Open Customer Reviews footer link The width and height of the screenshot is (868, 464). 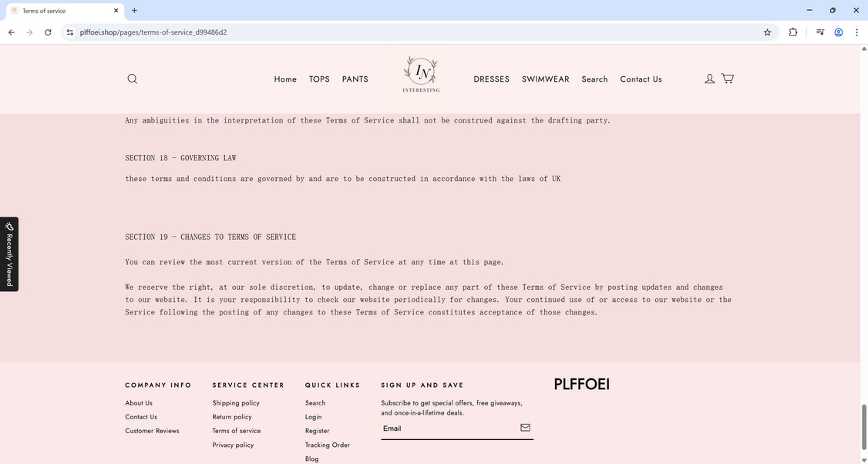tap(152, 431)
